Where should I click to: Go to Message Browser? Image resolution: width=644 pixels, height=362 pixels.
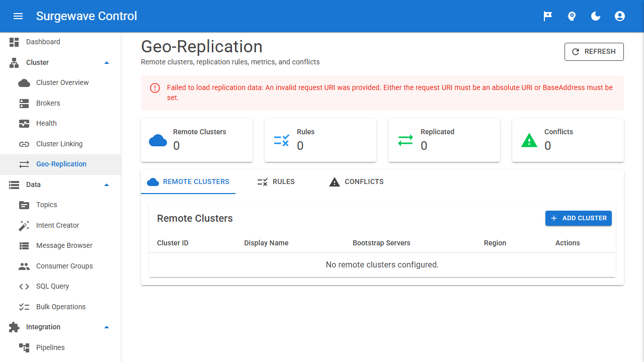click(x=60, y=246)
